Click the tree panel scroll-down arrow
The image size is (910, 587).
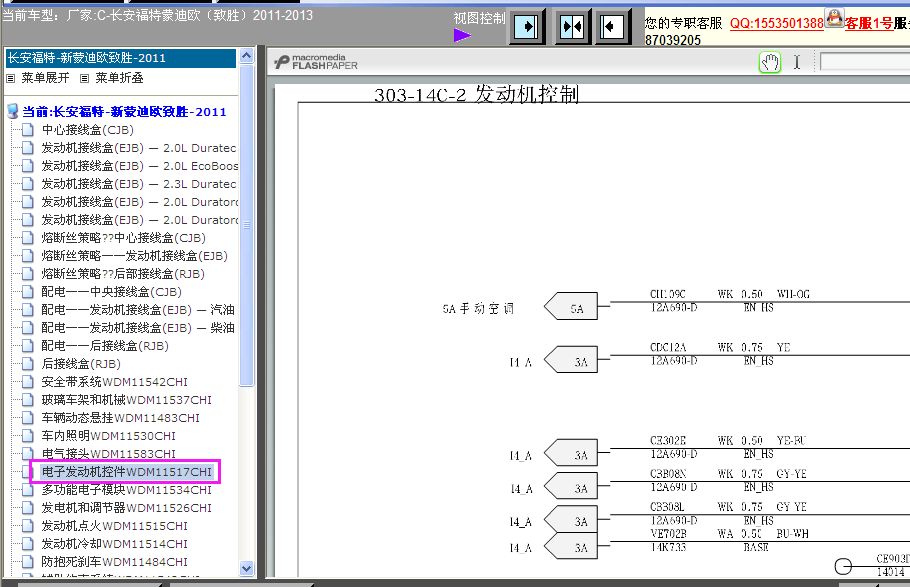click(x=247, y=568)
